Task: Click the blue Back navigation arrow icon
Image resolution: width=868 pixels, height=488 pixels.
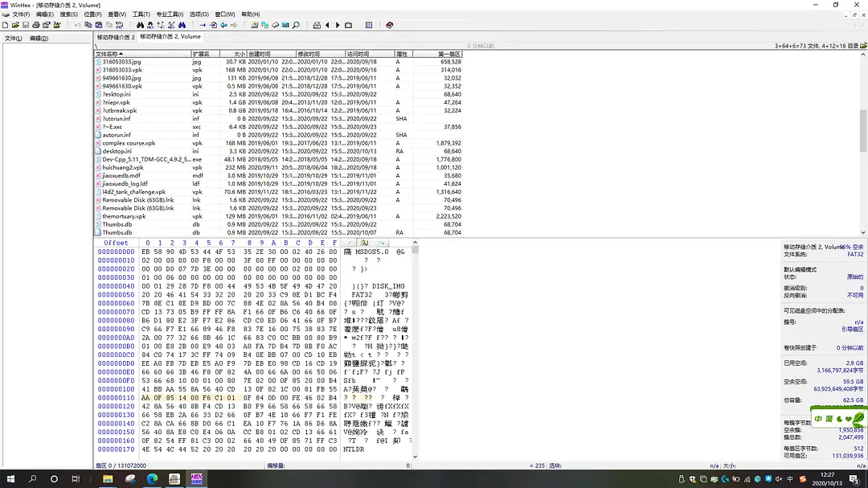Action: click(223, 25)
